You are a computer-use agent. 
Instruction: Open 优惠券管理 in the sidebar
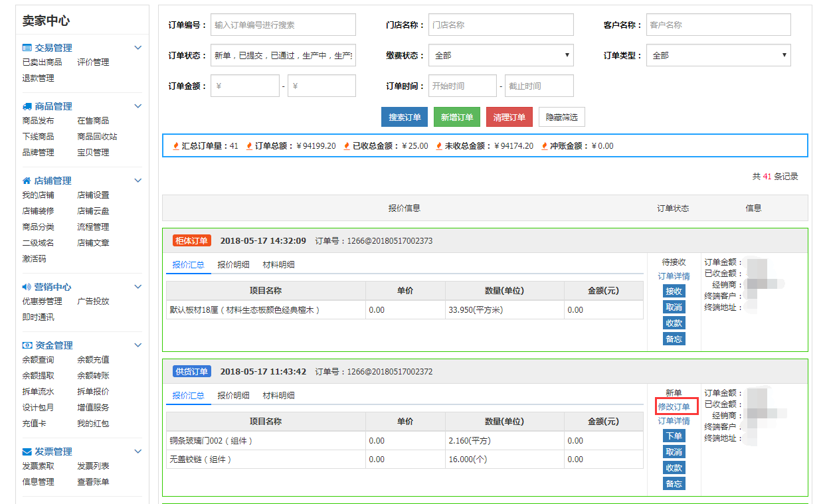[x=42, y=301]
